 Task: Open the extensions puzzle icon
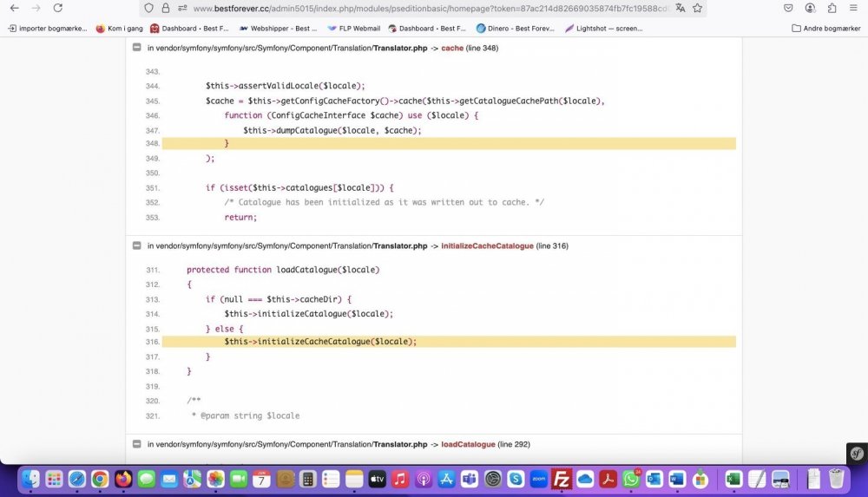point(832,9)
